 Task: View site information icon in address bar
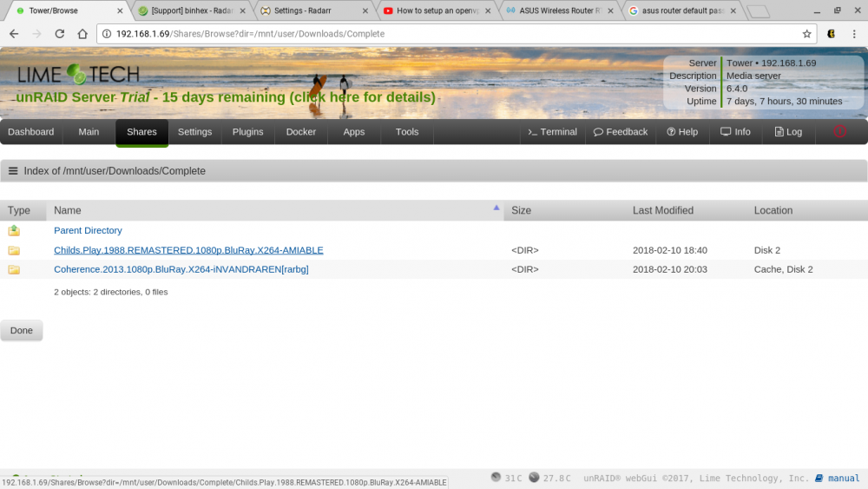pyautogui.click(x=107, y=34)
